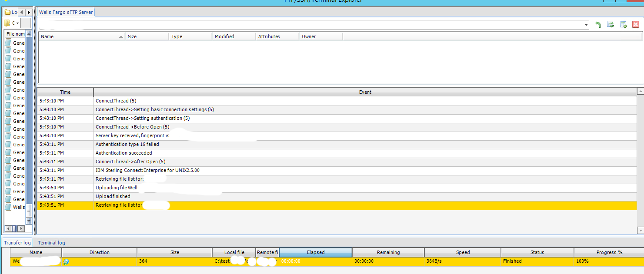Click the green go-up-directory arrow icon
This screenshot has height=274, width=644.
tap(598, 25)
